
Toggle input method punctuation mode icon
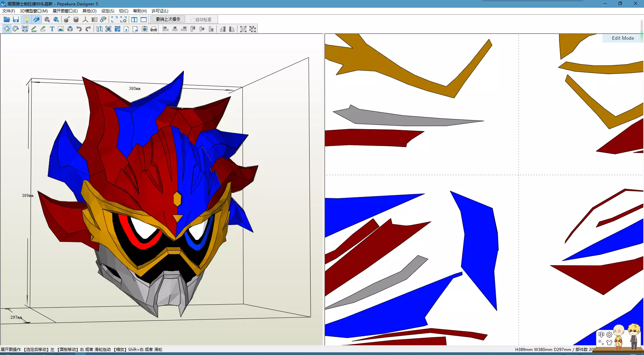coord(601,343)
